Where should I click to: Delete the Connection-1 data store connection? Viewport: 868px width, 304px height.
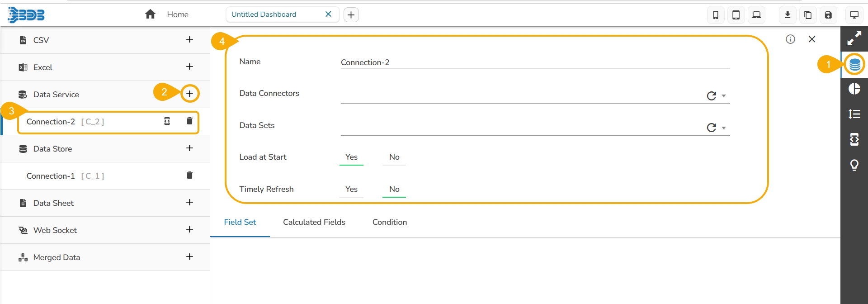[x=190, y=175]
